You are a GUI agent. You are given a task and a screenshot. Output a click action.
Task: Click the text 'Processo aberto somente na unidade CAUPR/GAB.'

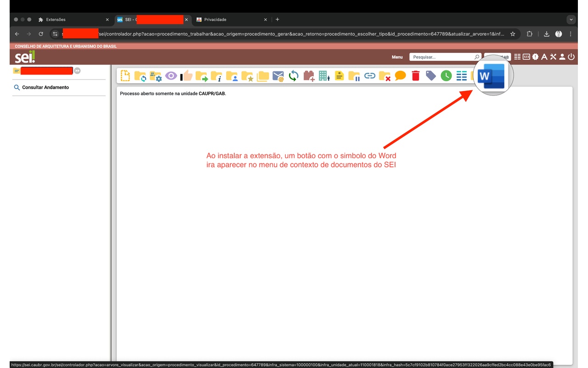pos(173,93)
